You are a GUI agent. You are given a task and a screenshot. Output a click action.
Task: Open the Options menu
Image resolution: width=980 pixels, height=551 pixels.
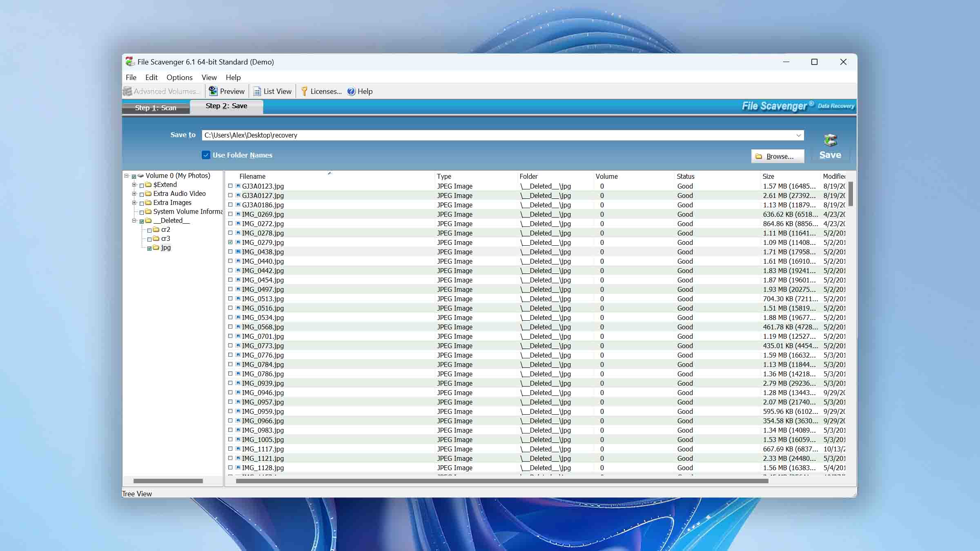tap(179, 77)
